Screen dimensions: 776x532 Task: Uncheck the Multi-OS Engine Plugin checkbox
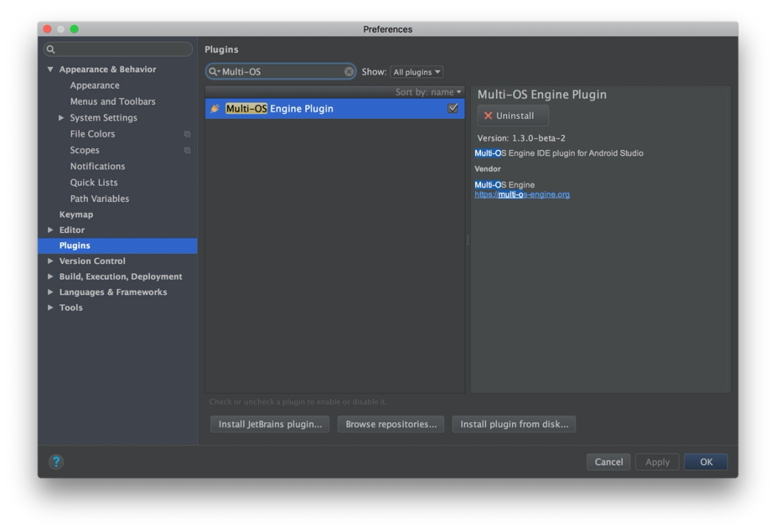point(453,108)
